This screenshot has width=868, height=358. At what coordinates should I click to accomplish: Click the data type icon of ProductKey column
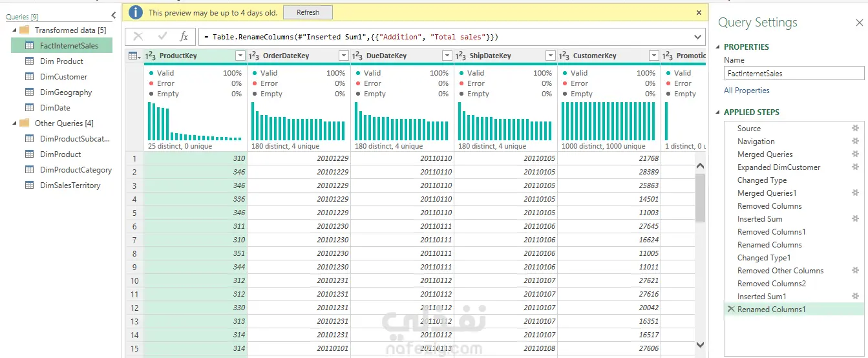151,56
